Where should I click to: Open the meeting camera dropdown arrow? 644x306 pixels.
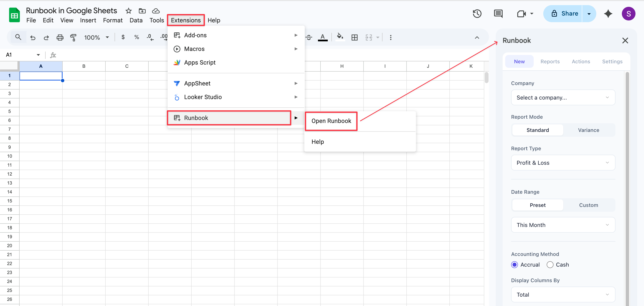(x=532, y=13)
